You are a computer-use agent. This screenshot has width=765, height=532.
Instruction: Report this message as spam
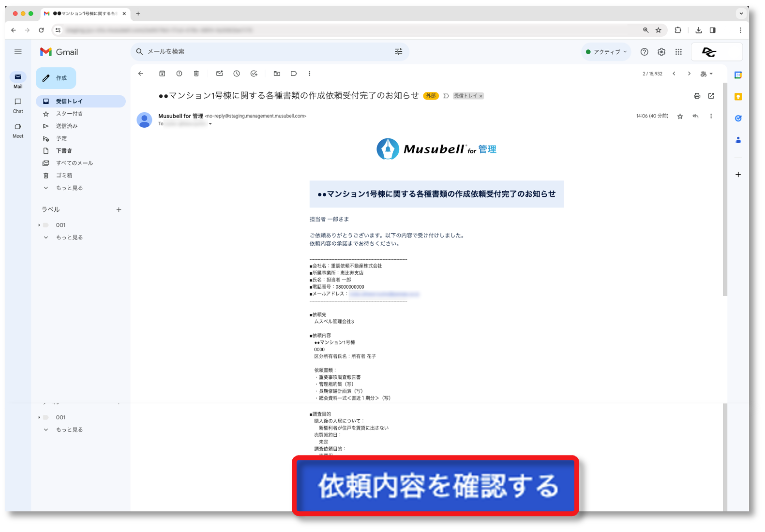click(x=179, y=74)
